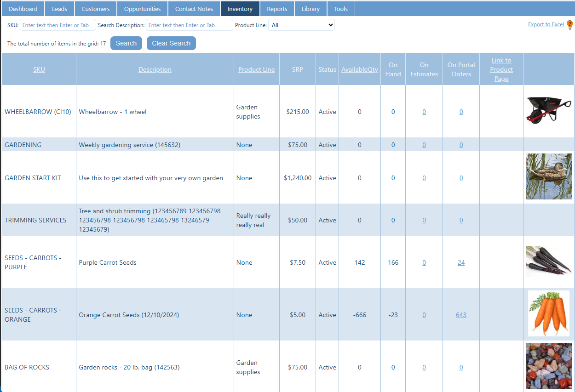The width and height of the screenshot is (575, 392).
Task: Click the SKU search input field
Action: pos(57,25)
